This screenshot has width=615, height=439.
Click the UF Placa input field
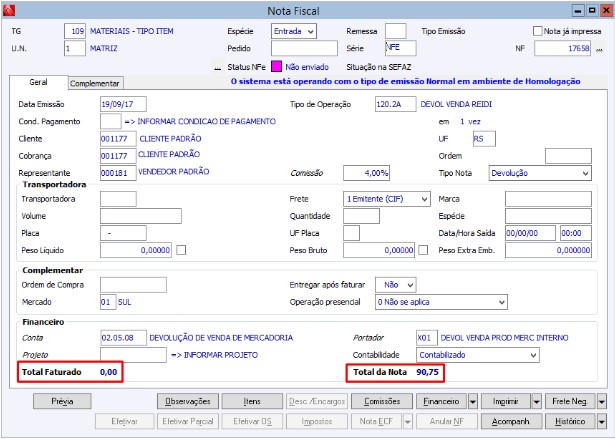pos(351,233)
